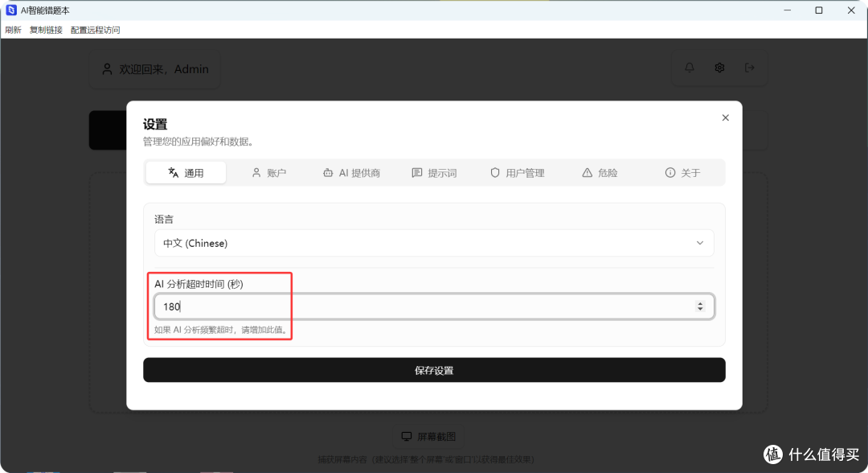The image size is (868, 473).
Task: Minimize the AI智能错题本 window
Action: click(787, 10)
